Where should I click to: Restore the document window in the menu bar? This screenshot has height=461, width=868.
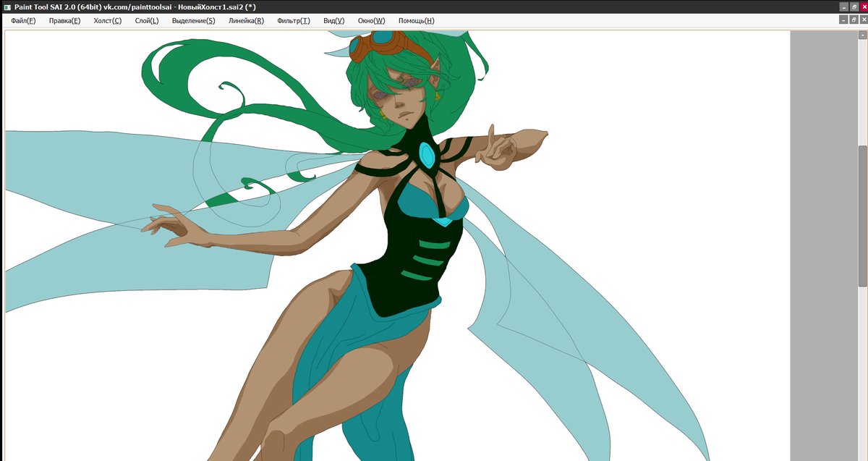[x=854, y=20]
